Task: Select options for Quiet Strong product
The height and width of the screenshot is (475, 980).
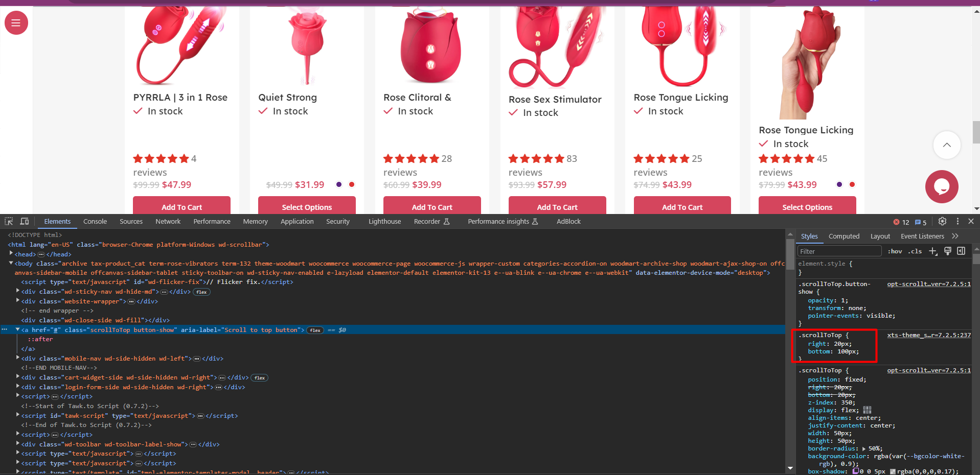Action: pyautogui.click(x=307, y=206)
